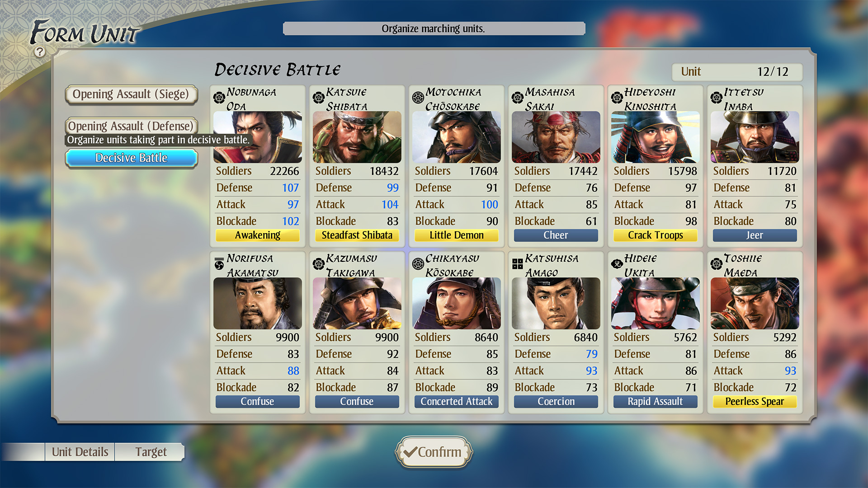Click Nobunaga Oda's clan crest icon

click(219, 97)
